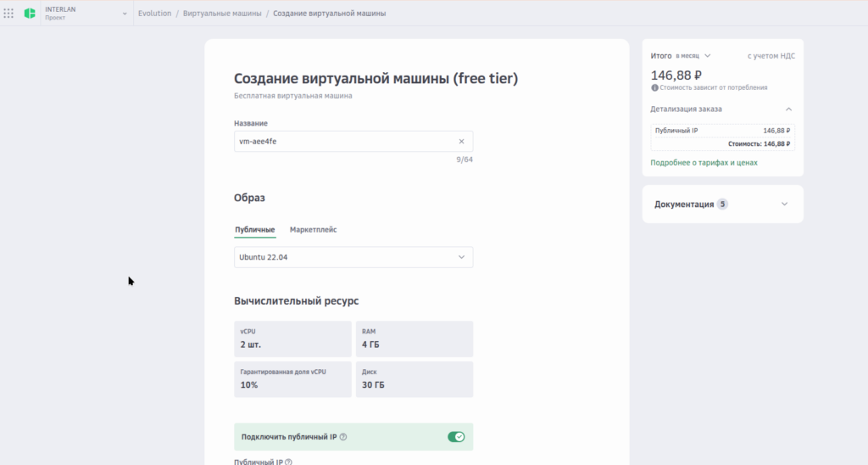Image resolution: width=868 pixels, height=465 pixels.
Task: Select the Публичные image tab
Action: (x=254, y=230)
